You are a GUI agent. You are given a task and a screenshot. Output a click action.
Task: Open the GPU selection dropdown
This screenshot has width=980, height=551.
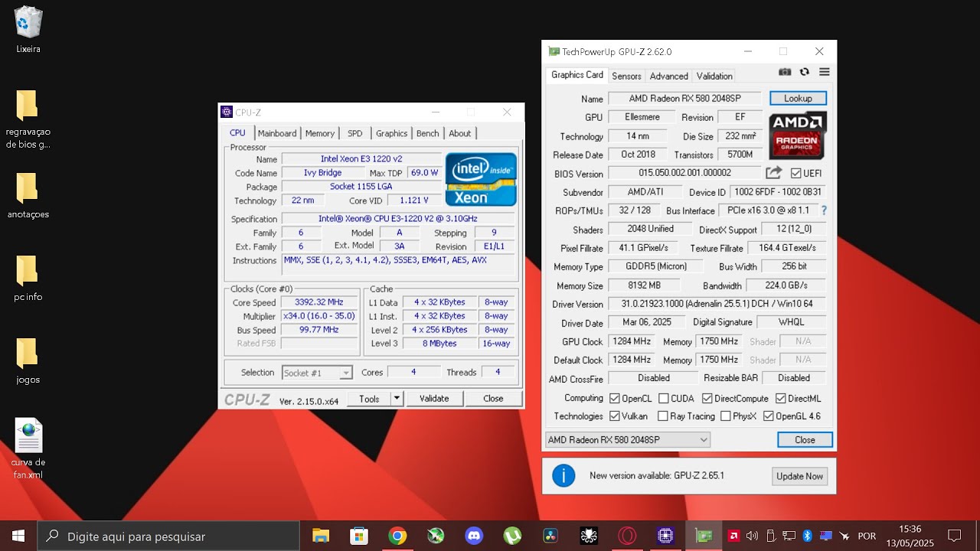pos(627,440)
